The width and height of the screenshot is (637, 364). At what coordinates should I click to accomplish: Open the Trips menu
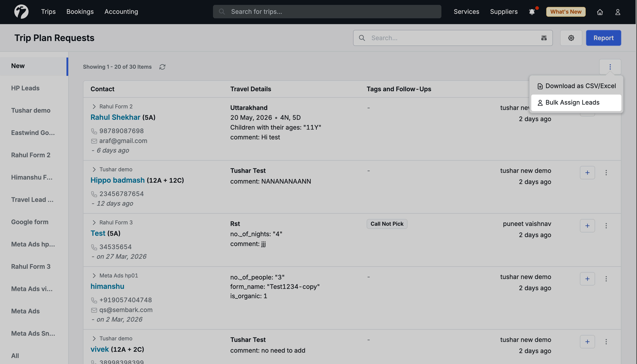point(48,11)
